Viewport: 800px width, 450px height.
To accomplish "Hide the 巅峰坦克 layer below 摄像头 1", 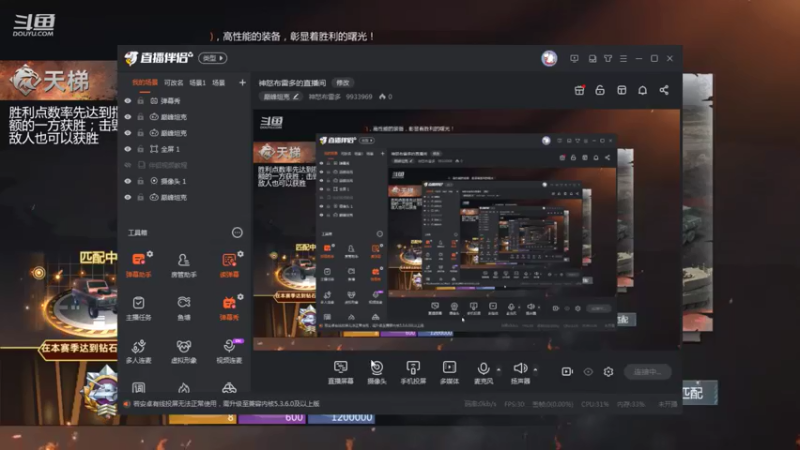I will (128, 197).
